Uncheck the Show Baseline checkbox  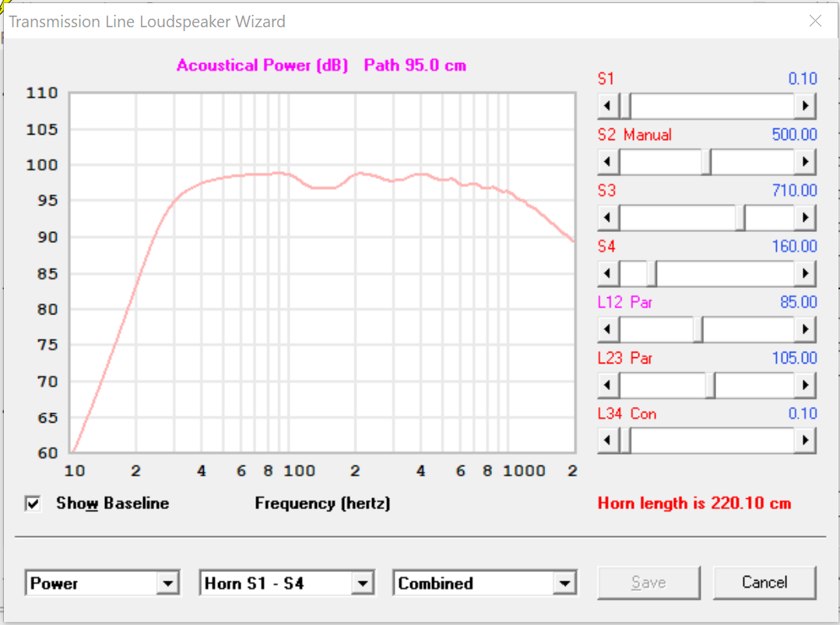pos(33,504)
